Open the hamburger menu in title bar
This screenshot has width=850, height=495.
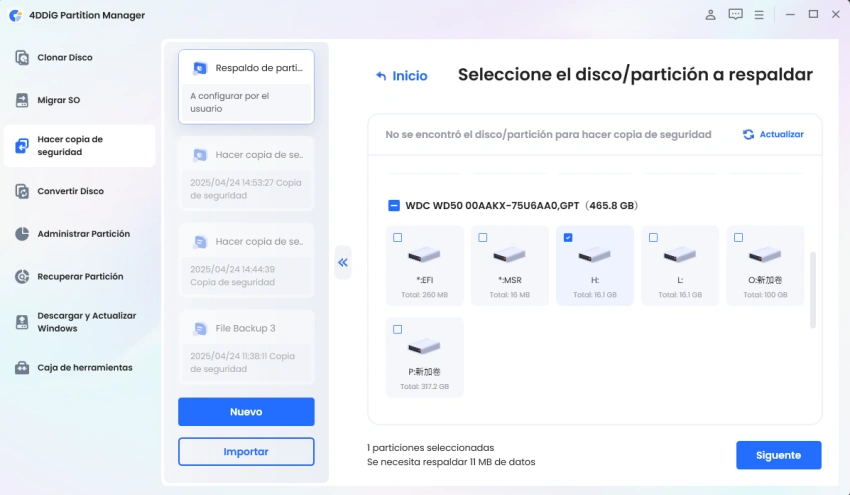click(759, 15)
